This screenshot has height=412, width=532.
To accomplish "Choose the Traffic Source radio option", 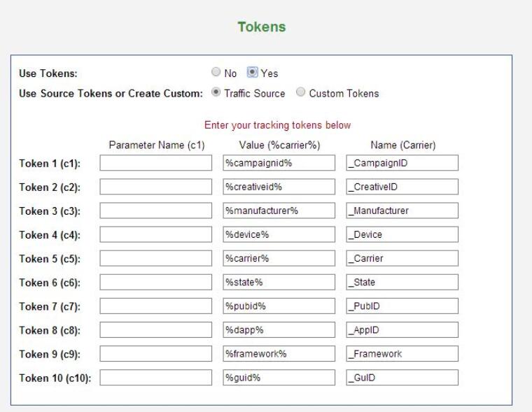I will tap(216, 93).
